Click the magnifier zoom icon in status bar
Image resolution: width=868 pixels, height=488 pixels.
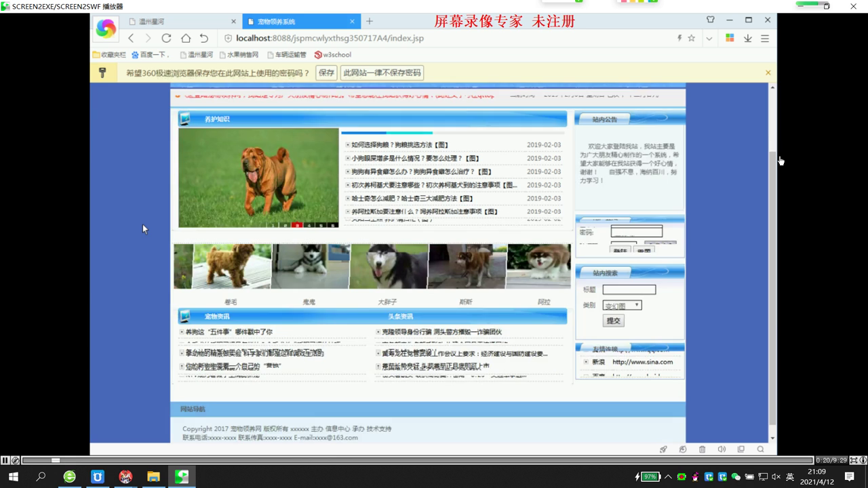[x=760, y=449]
